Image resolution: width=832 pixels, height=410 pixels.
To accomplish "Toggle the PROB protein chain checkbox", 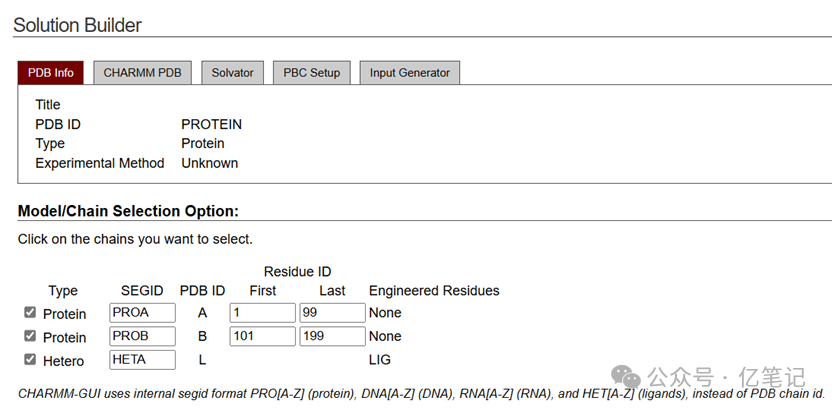I will coord(30,336).
